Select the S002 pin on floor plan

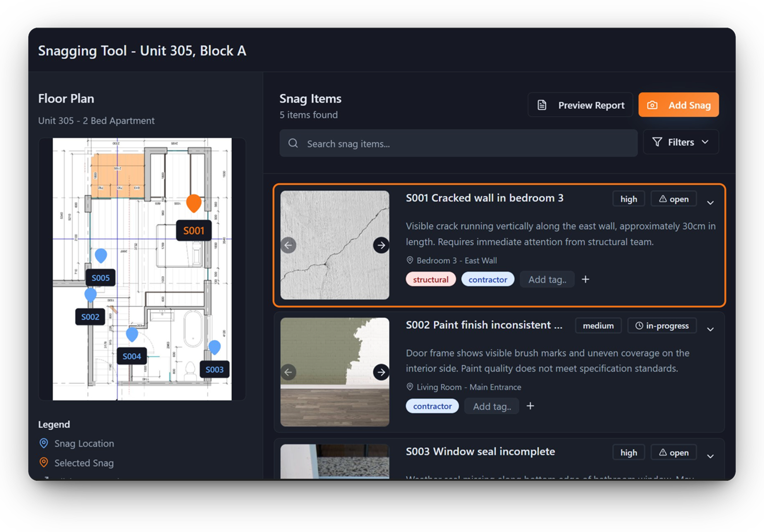[x=91, y=294]
